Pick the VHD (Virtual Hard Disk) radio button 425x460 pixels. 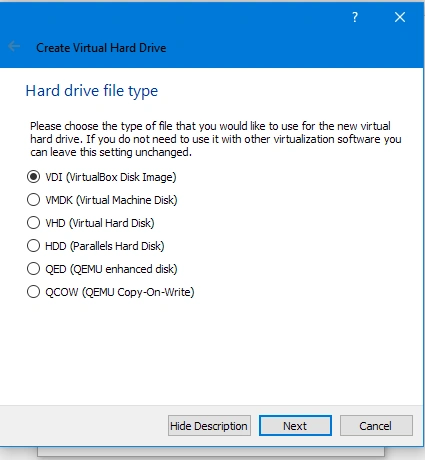click(33, 223)
